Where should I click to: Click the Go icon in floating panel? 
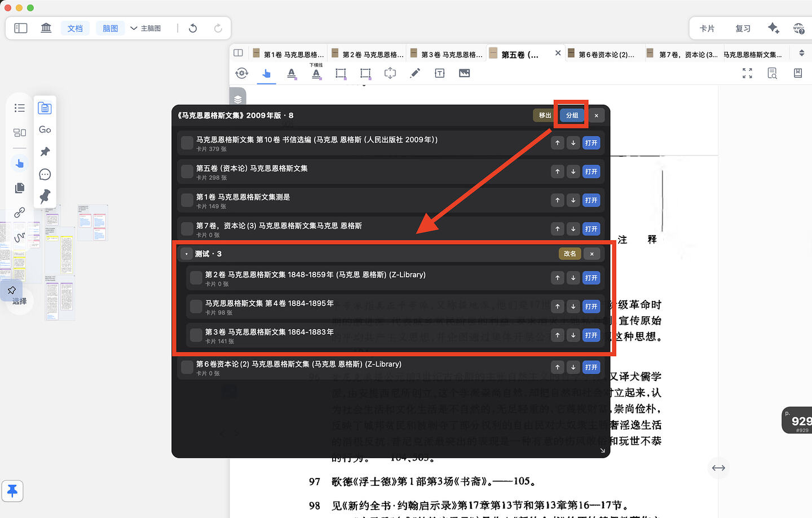(x=45, y=130)
